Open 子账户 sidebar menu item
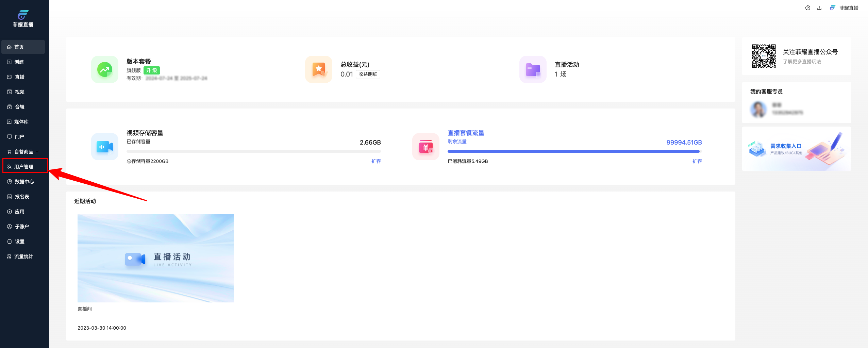The image size is (868, 348). [22, 227]
